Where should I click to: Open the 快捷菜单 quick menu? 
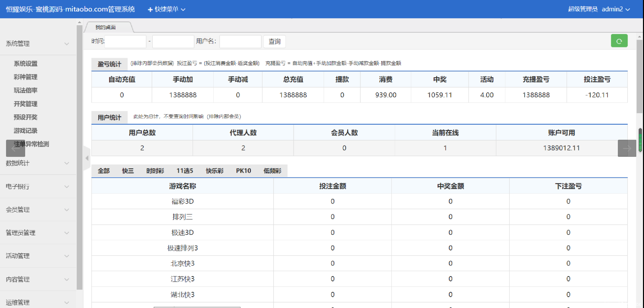167,9
